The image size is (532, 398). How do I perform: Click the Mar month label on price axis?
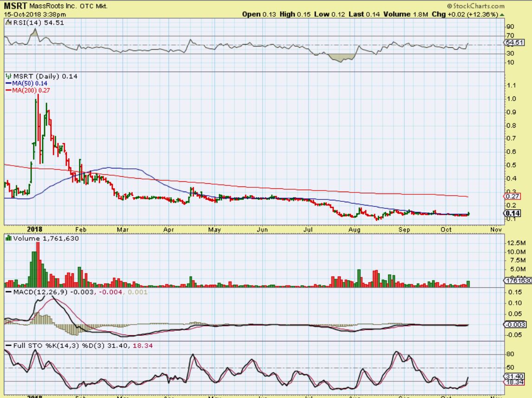click(123, 230)
